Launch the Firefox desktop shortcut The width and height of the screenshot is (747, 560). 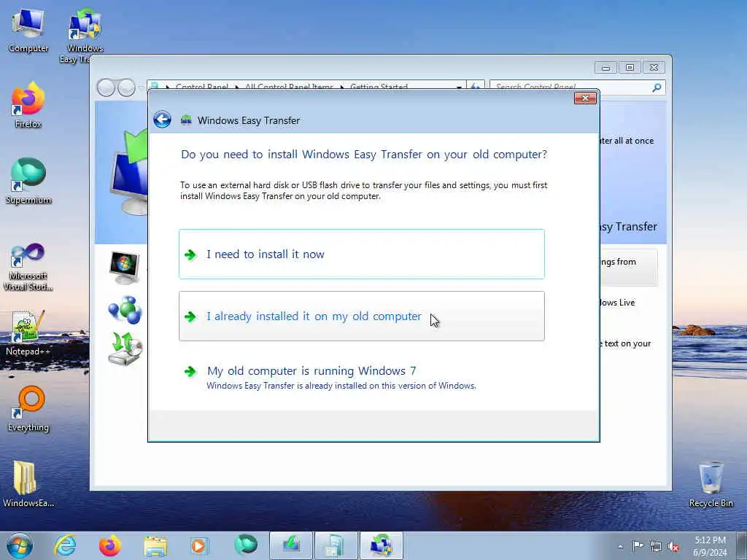(x=28, y=106)
